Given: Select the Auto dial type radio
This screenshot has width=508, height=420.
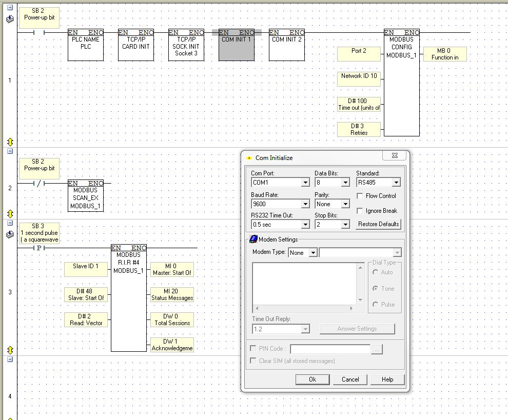Looking at the screenshot, I should 376,272.
